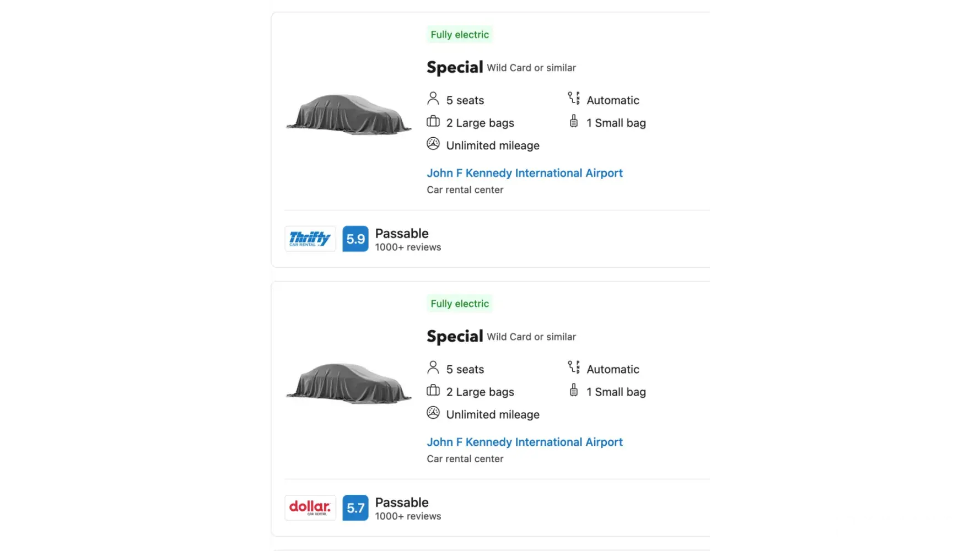Select the covered car image in Dollar listing
Screen dimensions: 980x551
(x=348, y=383)
